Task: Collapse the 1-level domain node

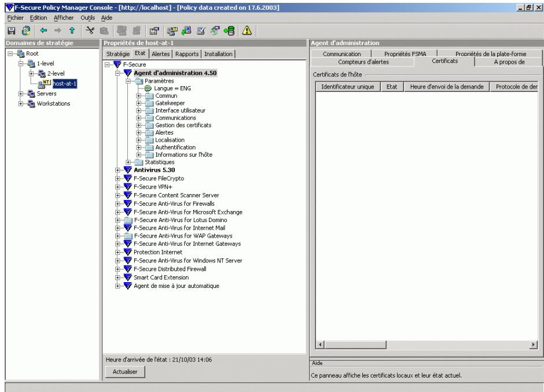Action: (x=21, y=64)
